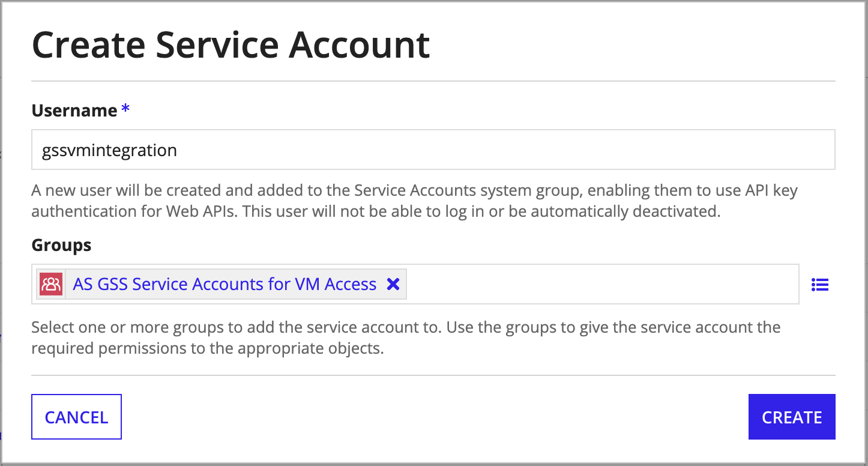Click the Create Service Account heading

click(231, 44)
